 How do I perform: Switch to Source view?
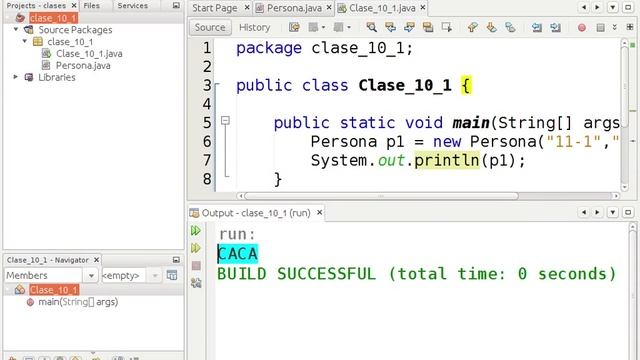210,27
